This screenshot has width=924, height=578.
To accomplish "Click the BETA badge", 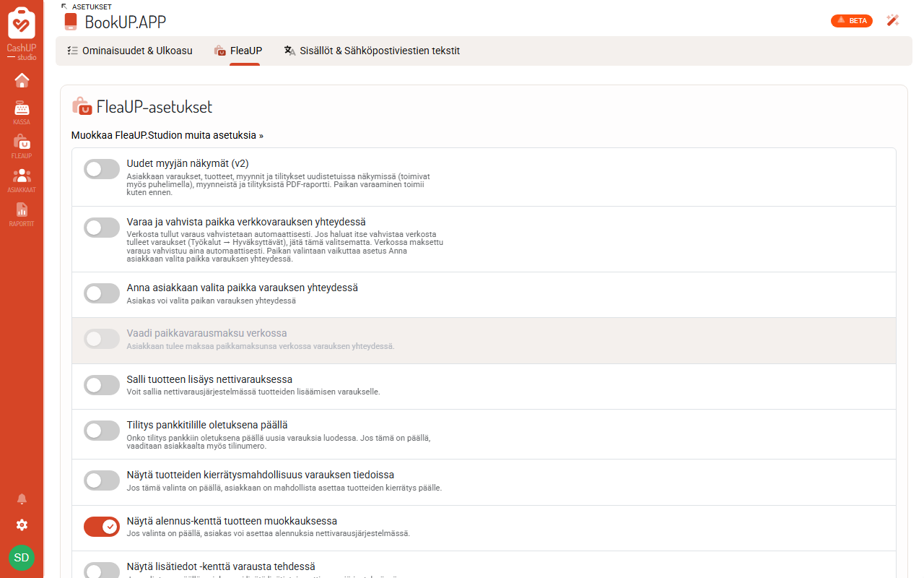I will [852, 21].
